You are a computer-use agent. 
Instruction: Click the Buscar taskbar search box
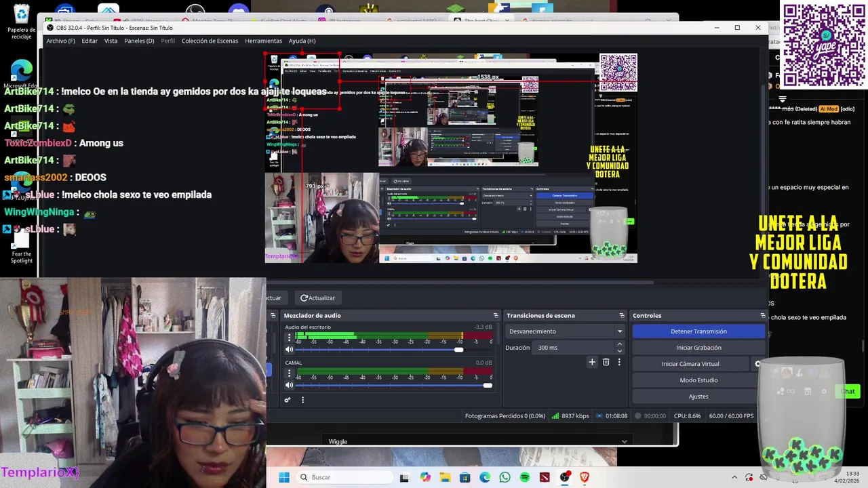coord(344,477)
